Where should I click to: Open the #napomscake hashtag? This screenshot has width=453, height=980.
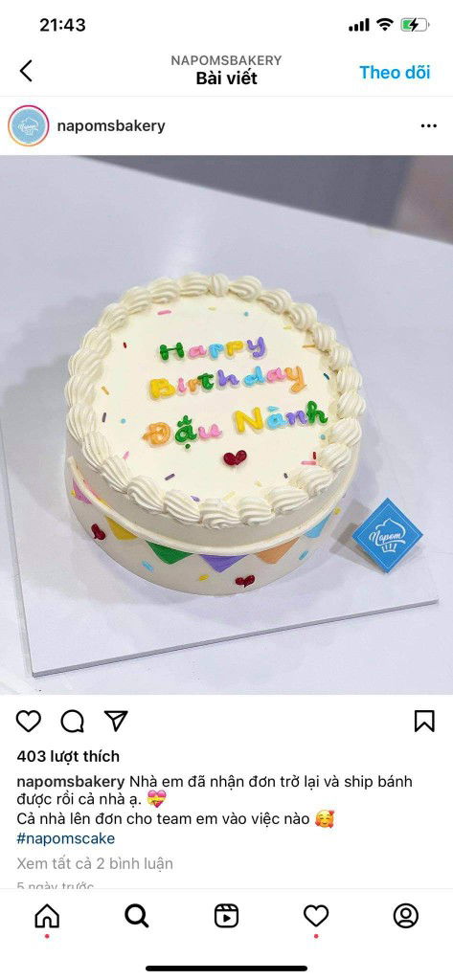tap(66, 838)
